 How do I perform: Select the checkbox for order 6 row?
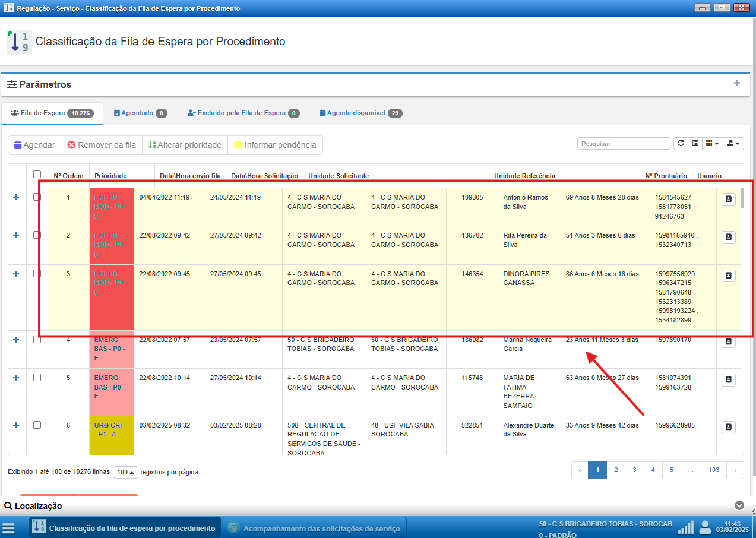pyautogui.click(x=37, y=425)
